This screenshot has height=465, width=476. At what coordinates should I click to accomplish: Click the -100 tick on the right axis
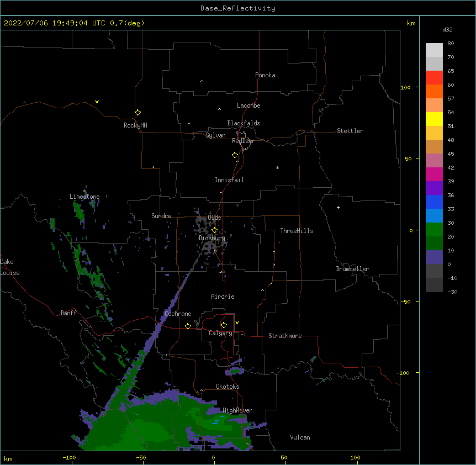(x=404, y=373)
